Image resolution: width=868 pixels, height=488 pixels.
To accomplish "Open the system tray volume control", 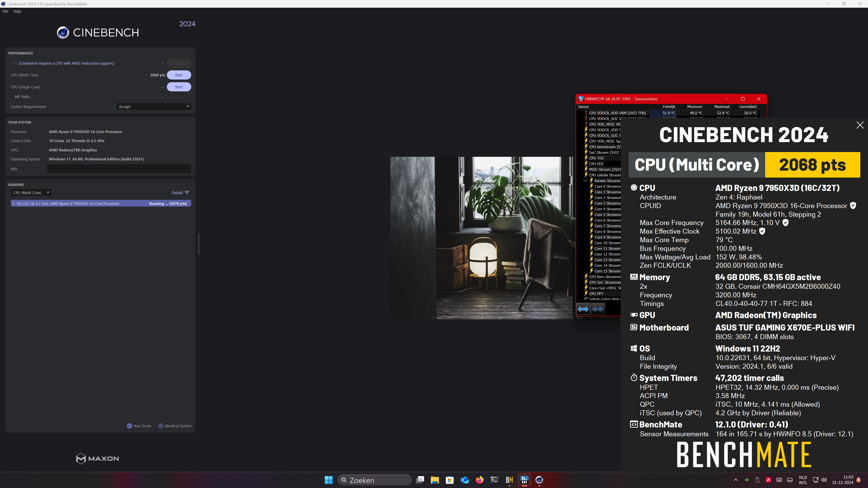I will [824, 480].
